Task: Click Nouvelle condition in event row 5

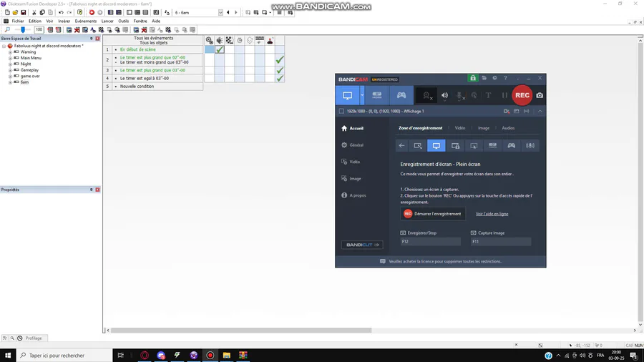Action: (137, 87)
